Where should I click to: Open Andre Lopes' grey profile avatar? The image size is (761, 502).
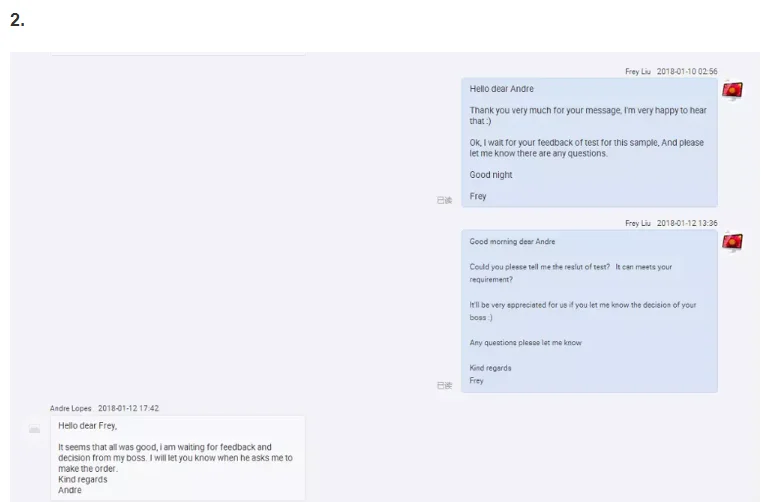tap(35, 429)
